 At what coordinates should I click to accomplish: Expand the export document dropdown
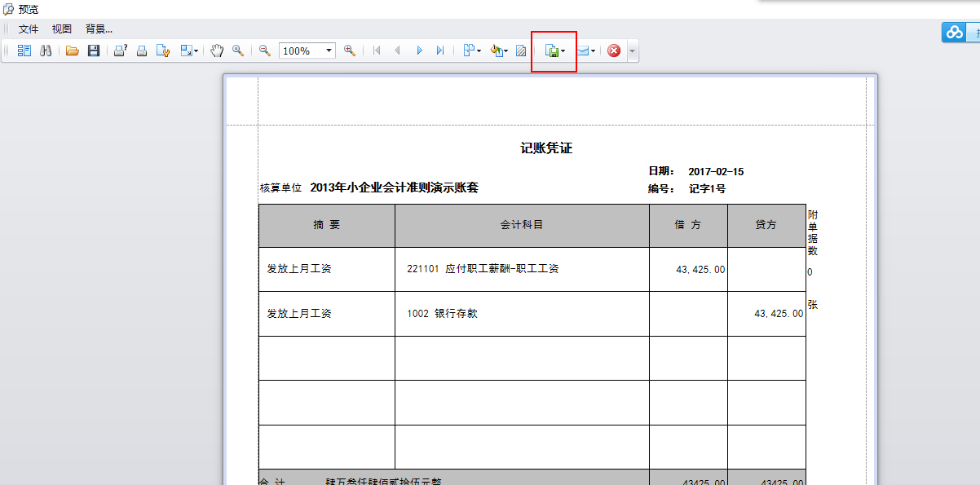[x=563, y=51]
